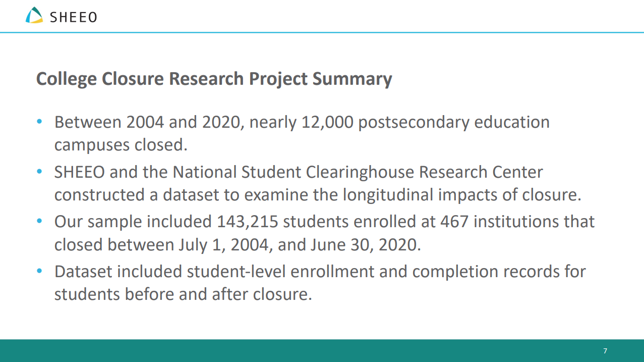Click the 'students before and after closure' line
Screen dimensions: 644x362
pyautogui.click(x=183, y=294)
